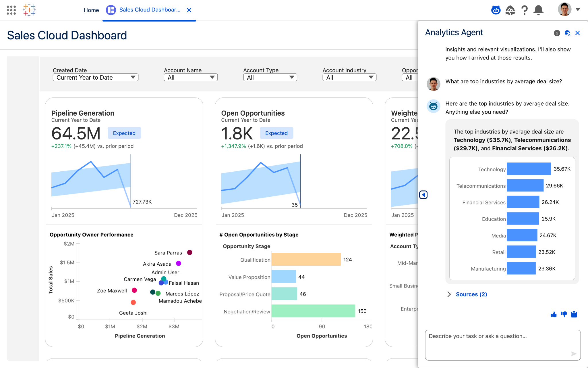The image size is (588, 368).
Task: Copy agent response with clipboard icon
Action: pyautogui.click(x=574, y=314)
